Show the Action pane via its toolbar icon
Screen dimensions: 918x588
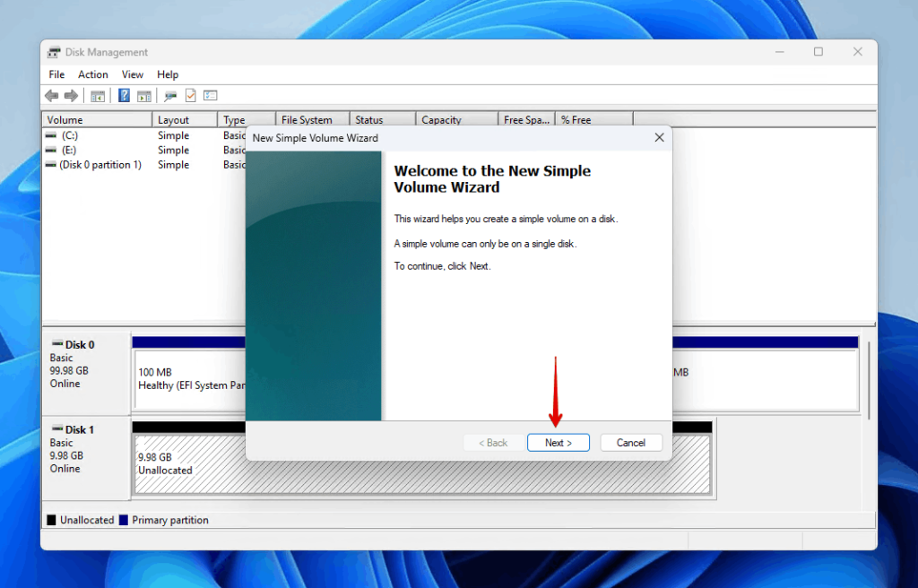(x=143, y=95)
